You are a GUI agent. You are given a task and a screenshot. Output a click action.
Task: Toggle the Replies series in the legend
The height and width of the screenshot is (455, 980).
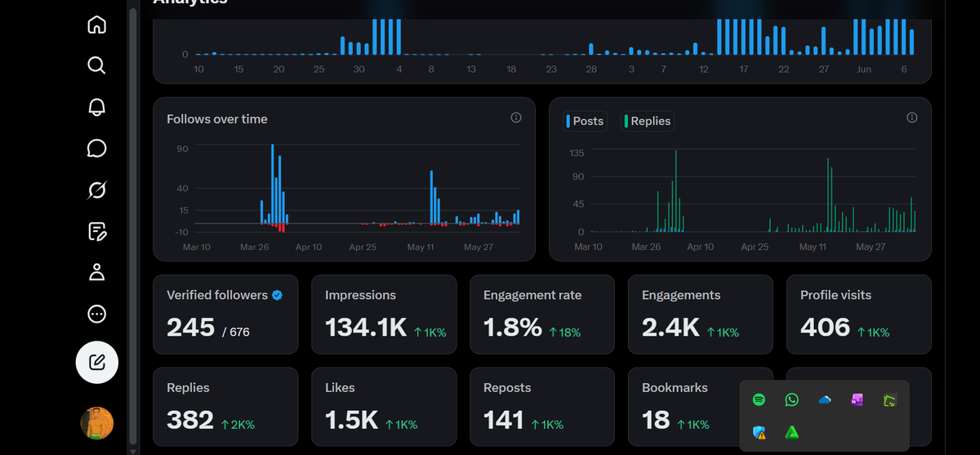pos(648,121)
